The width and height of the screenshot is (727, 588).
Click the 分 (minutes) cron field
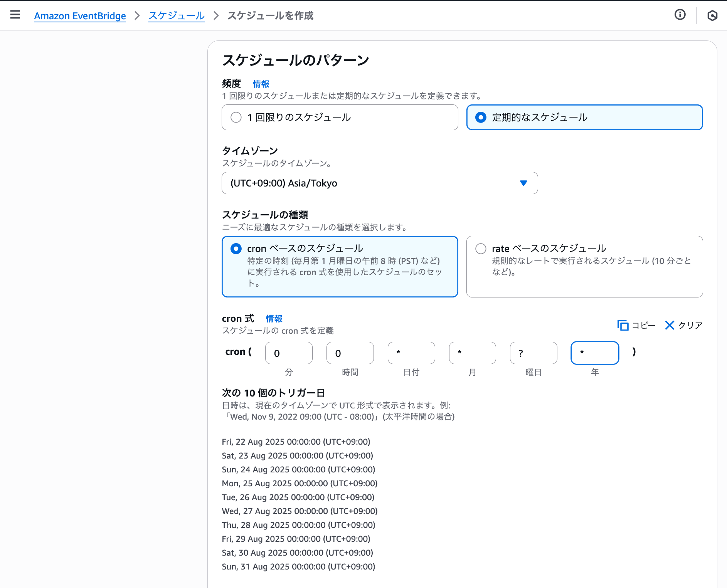[289, 353]
